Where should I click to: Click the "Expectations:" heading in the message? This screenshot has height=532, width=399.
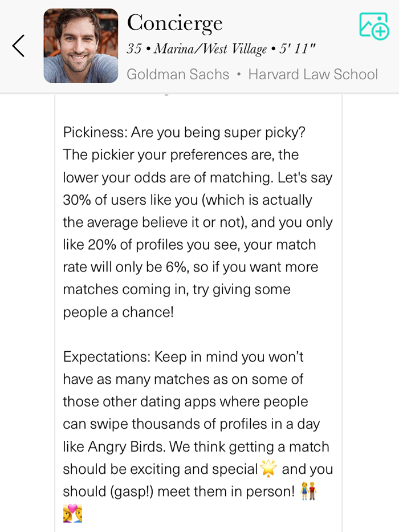coord(105,357)
